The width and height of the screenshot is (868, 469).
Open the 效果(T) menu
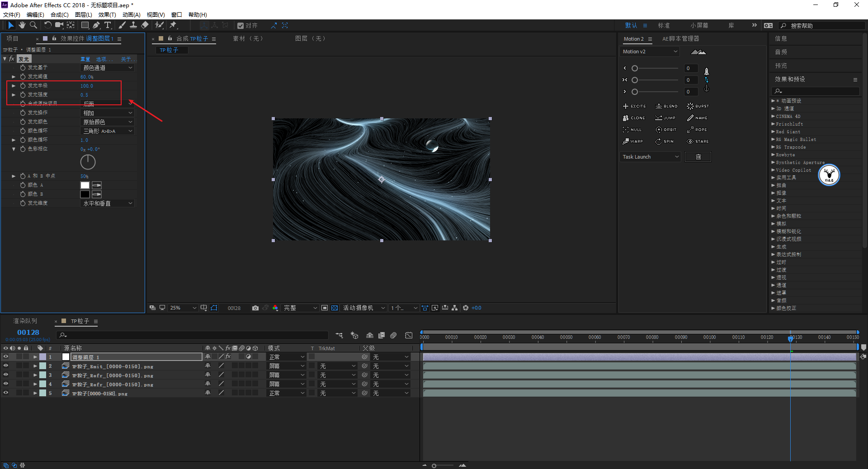[x=107, y=15]
